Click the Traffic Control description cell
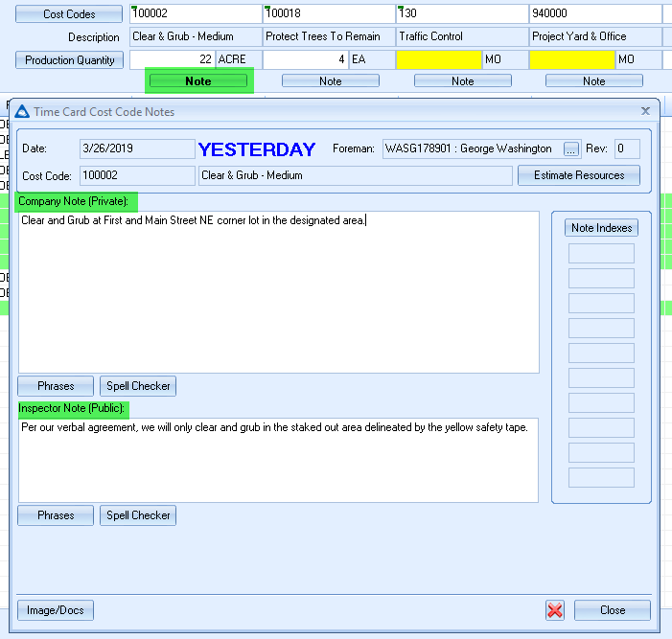Image resolution: width=672 pixels, height=639 pixels. (462, 36)
